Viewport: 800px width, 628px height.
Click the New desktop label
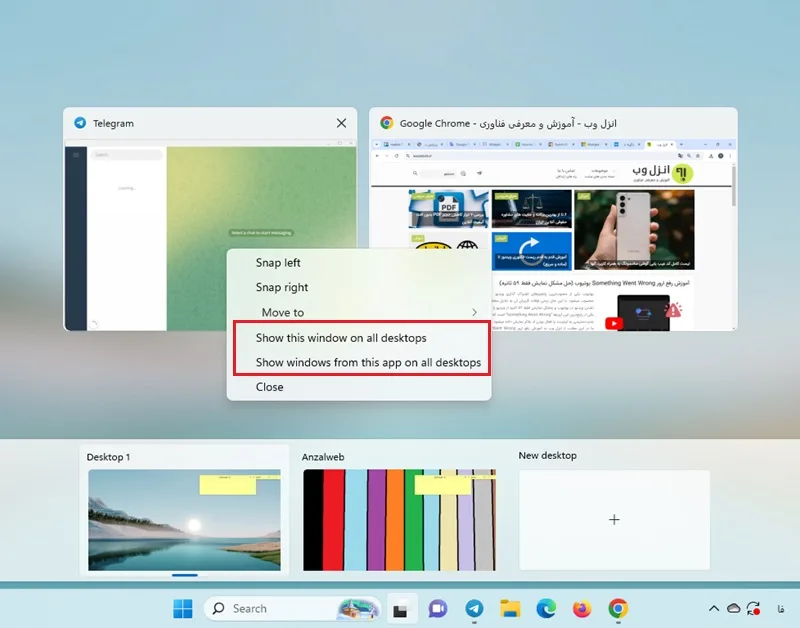(x=547, y=456)
